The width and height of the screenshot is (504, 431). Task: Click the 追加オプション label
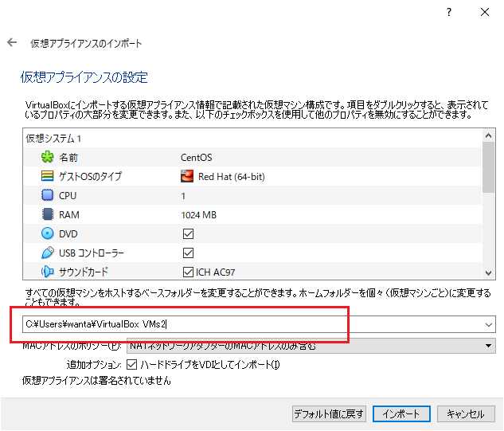tap(94, 365)
